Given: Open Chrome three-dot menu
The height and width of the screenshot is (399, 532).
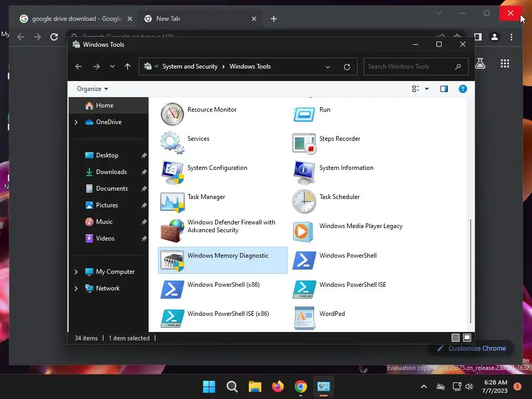Looking at the screenshot, I should (x=511, y=37).
